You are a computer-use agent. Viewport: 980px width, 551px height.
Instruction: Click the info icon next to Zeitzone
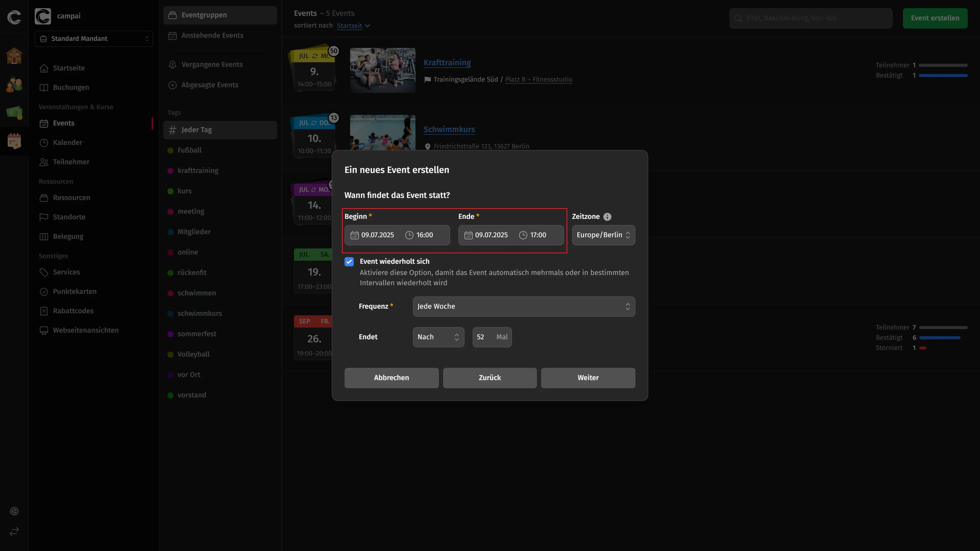[x=607, y=217]
